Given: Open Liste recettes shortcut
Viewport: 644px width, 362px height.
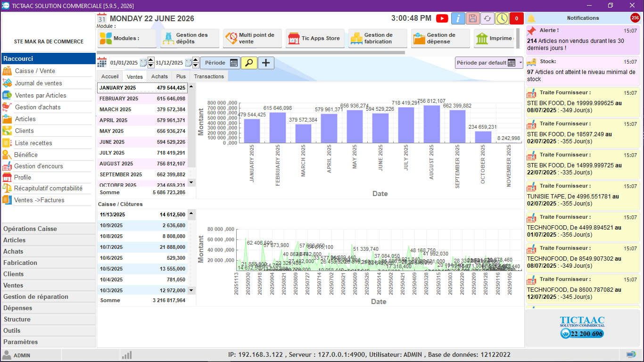Looking at the screenshot, I should pyautogui.click(x=47, y=143).
